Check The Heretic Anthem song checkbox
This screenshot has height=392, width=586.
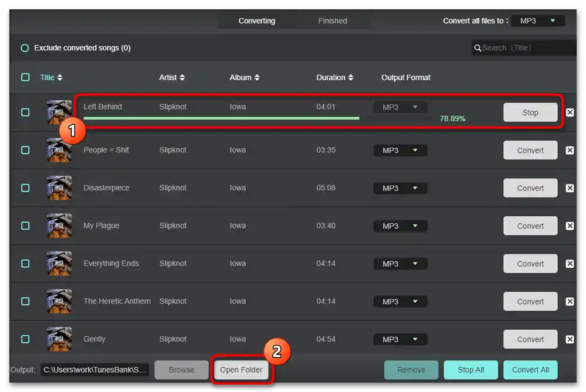[25, 301]
